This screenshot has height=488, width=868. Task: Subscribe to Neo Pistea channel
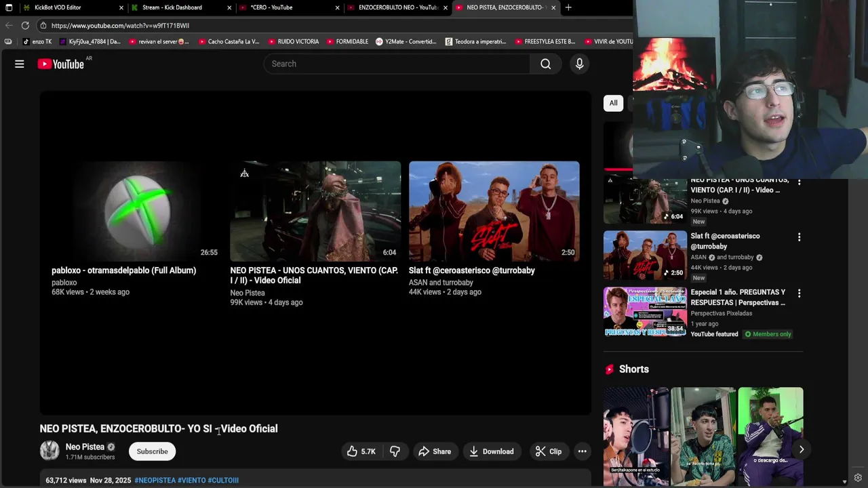click(152, 451)
